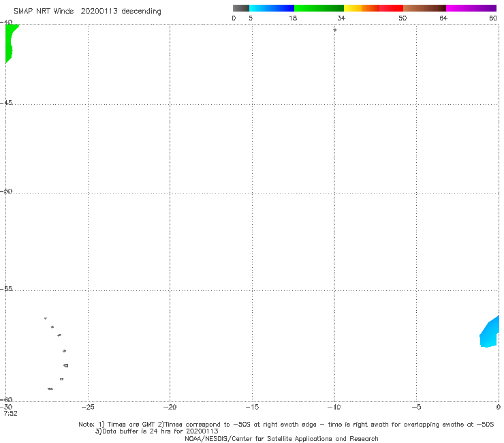Screen dimensions: 504x443
Task: Click the latitude axis label "-60"
Action: click(6, 399)
